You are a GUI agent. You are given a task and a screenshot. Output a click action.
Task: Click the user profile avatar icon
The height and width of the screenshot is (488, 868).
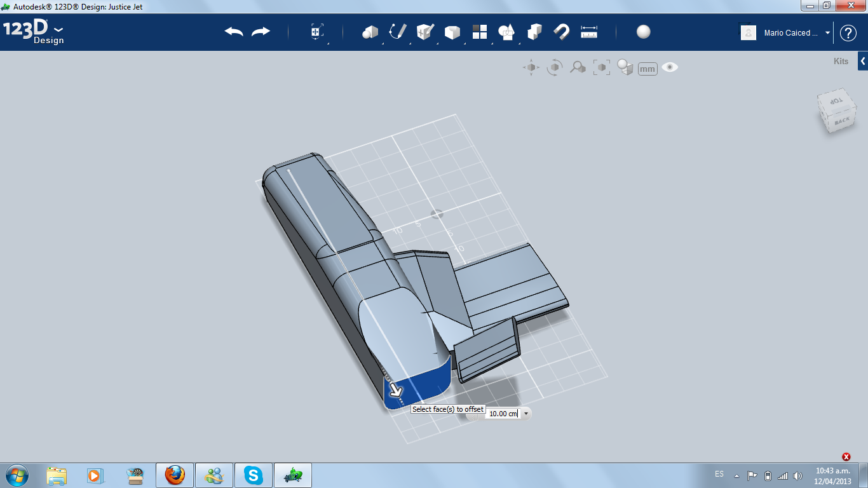(x=749, y=32)
